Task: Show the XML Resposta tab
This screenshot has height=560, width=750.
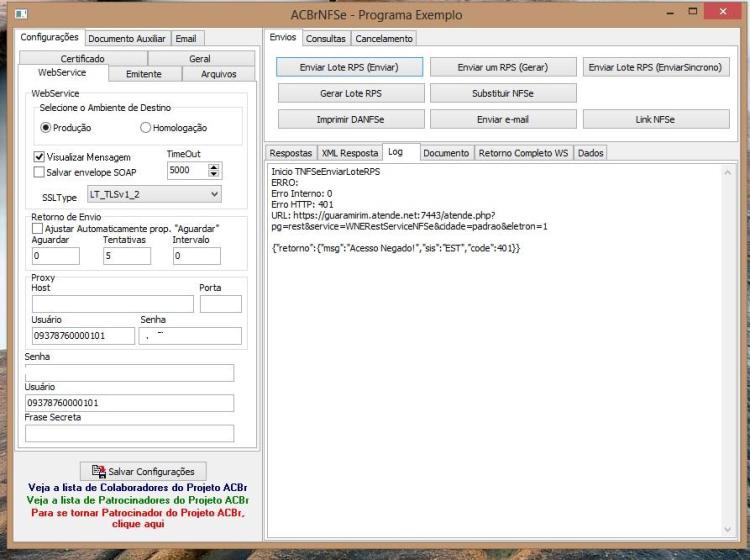Action: [350, 153]
